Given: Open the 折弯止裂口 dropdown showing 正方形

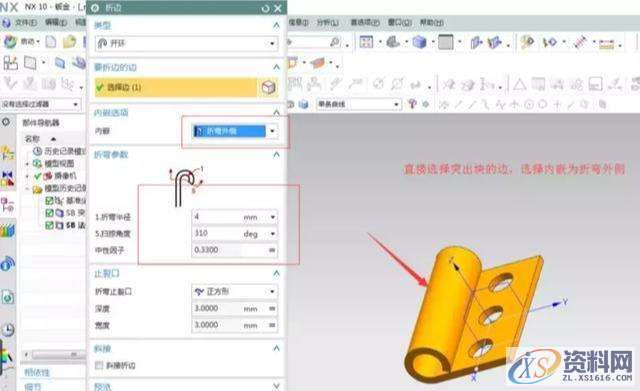Looking at the screenshot, I should (x=235, y=291).
